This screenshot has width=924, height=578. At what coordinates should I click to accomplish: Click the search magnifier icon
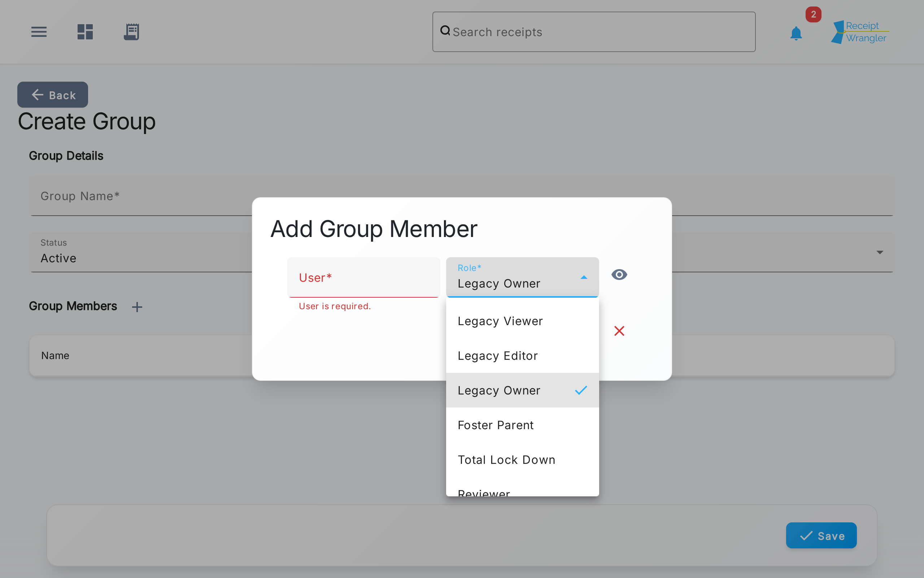[445, 31]
